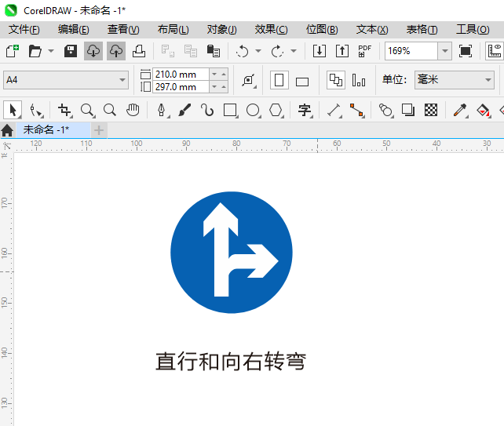Select the Connector tool
The height and width of the screenshot is (426, 504).
coord(356,110)
